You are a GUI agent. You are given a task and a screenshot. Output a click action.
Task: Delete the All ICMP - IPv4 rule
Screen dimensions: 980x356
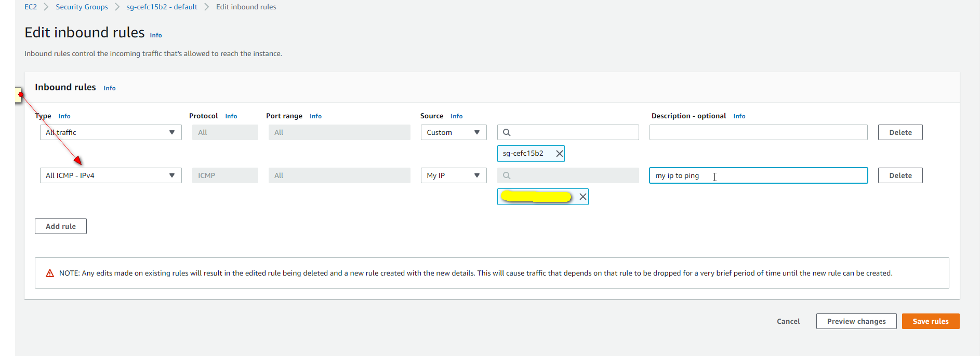point(900,175)
